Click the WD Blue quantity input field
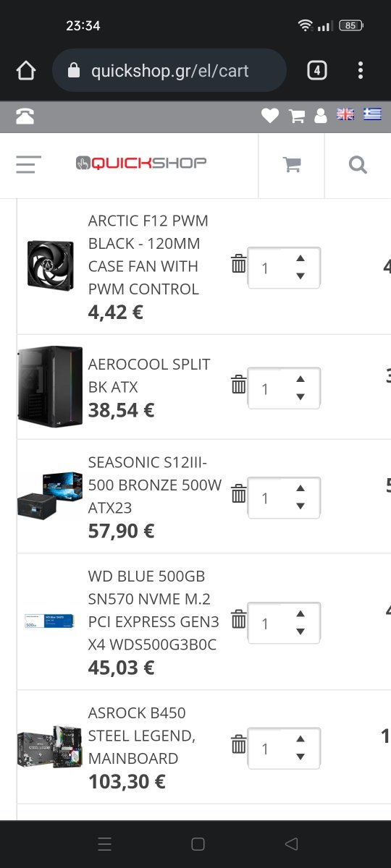Image resolution: width=391 pixels, height=868 pixels. pos(284,623)
